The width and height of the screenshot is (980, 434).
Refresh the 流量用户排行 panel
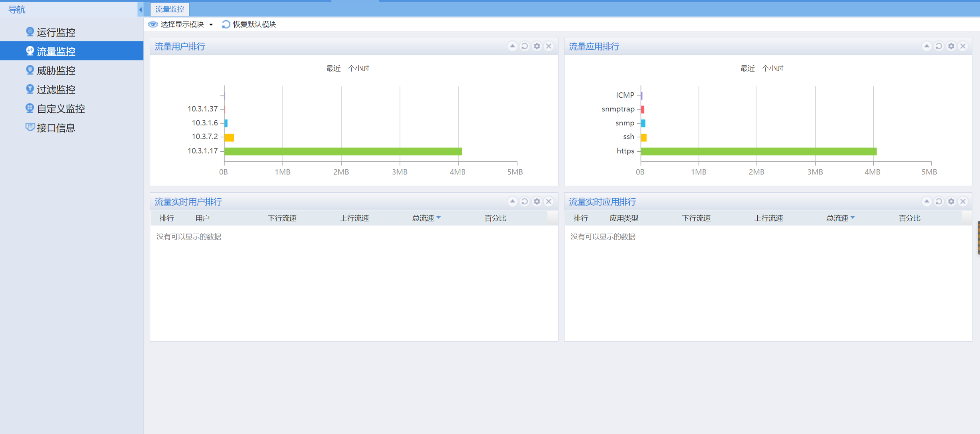pos(525,46)
